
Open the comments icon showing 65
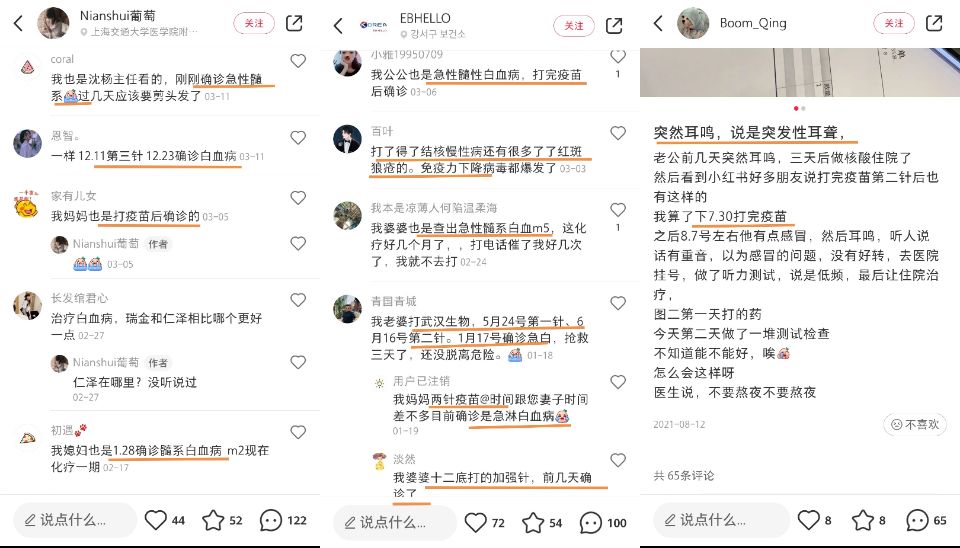[926, 520]
